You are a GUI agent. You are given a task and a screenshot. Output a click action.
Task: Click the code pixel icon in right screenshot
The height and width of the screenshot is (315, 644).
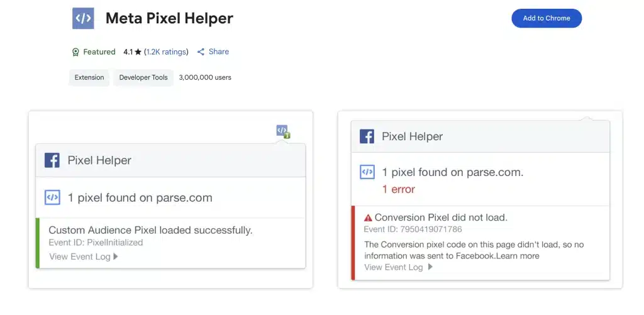(x=367, y=172)
